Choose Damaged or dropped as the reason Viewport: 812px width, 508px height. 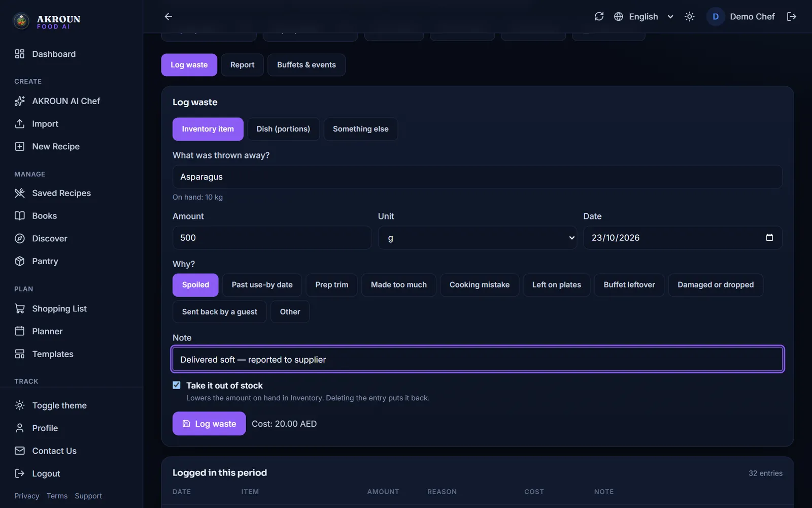coord(716,285)
